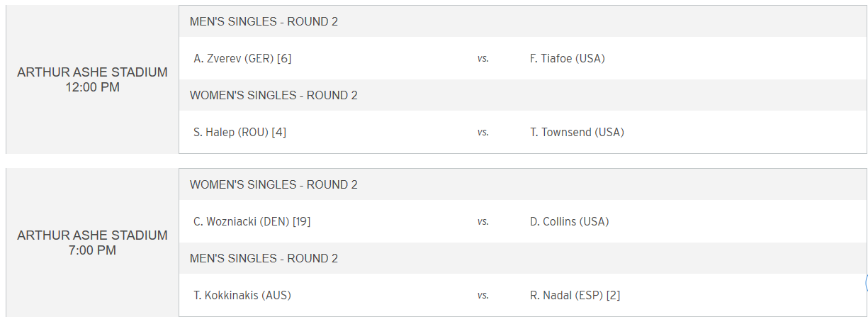Click the Zverev vs. Tiafoe match row

522,58
